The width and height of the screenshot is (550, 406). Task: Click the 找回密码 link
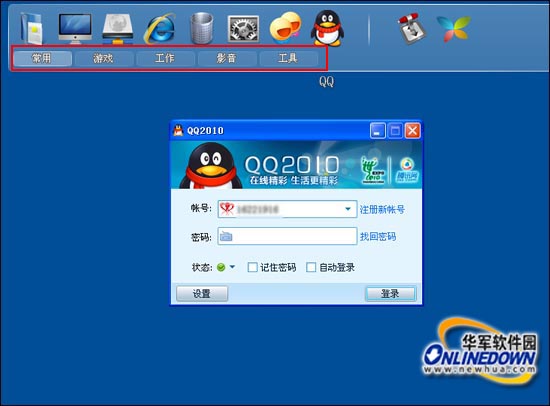pos(378,237)
